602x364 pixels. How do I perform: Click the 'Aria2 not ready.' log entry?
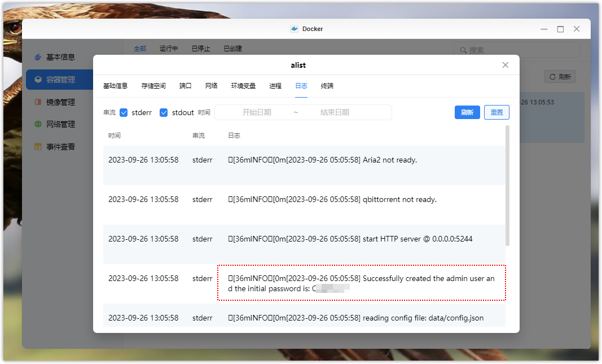click(305, 165)
